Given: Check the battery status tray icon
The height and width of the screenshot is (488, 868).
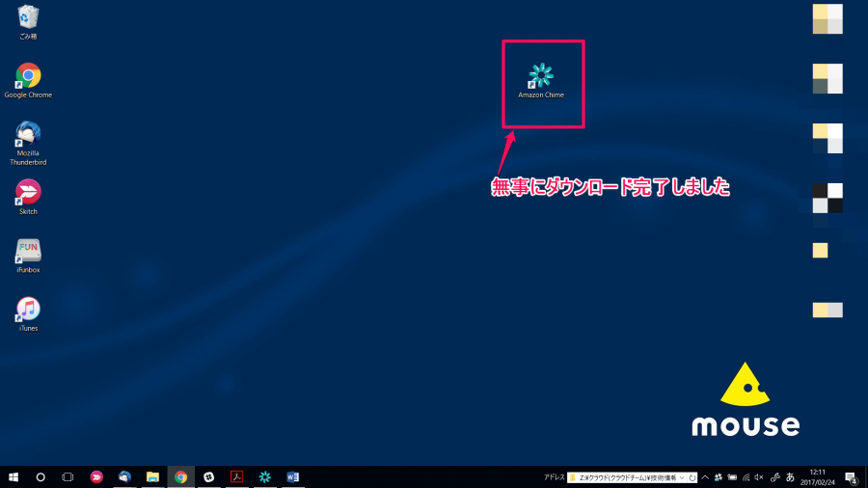Looking at the screenshot, I should (x=732, y=477).
